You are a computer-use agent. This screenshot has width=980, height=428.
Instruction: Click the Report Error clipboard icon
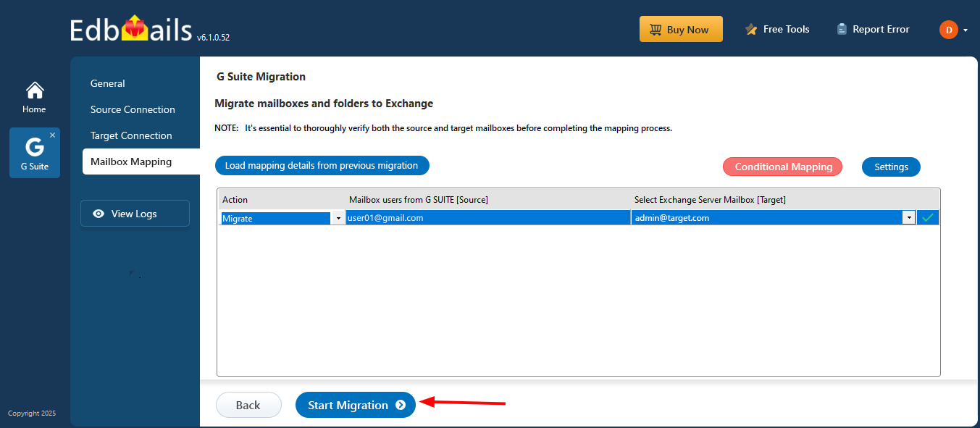click(842, 30)
